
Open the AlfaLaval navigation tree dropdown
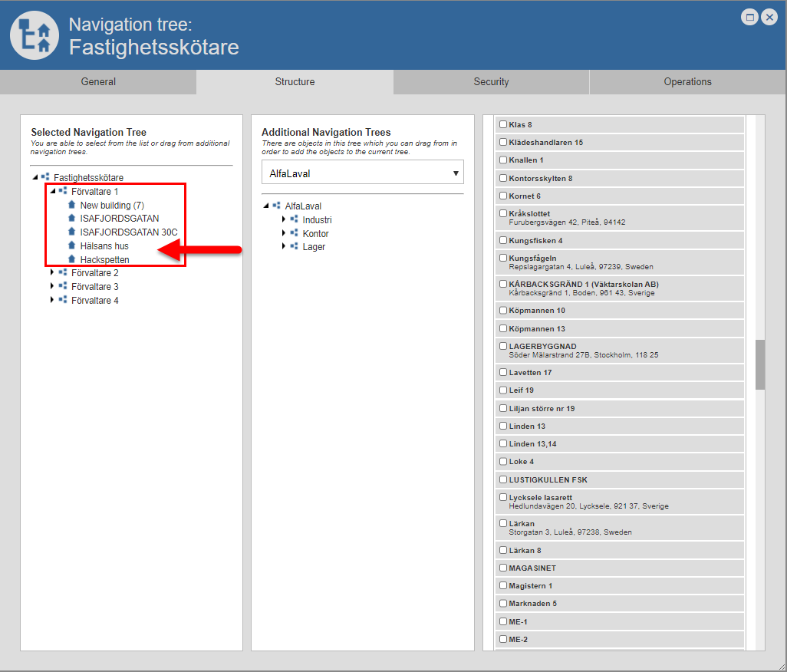pos(362,173)
